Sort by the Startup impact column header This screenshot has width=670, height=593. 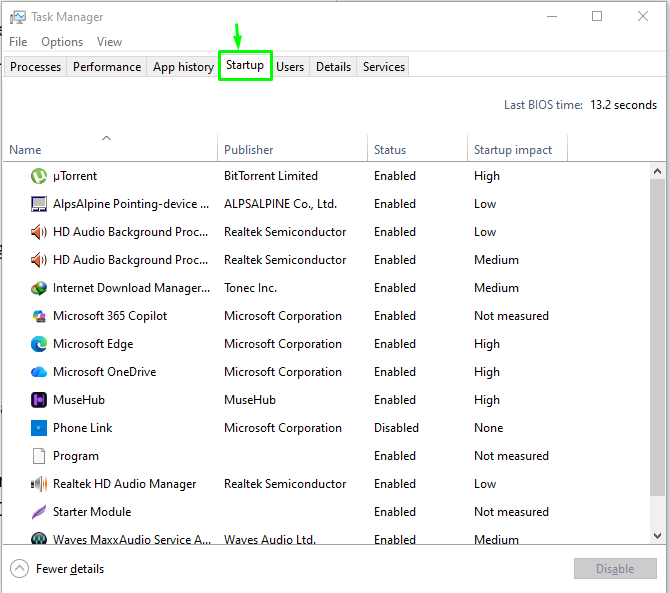coord(517,150)
